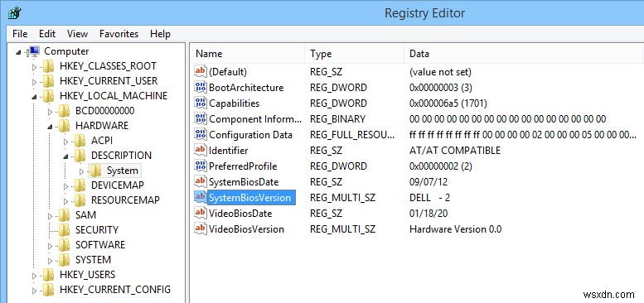The width and height of the screenshot is (644, 303).
Task: Collapse the Computer root node
Action: (x=18, y=52)
